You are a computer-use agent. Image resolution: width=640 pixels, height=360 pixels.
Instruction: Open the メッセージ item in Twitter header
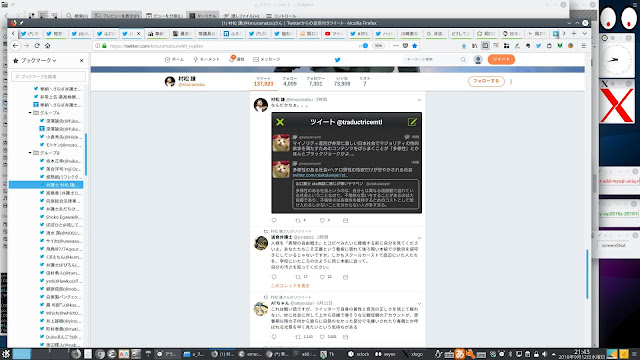pos(267,60)
